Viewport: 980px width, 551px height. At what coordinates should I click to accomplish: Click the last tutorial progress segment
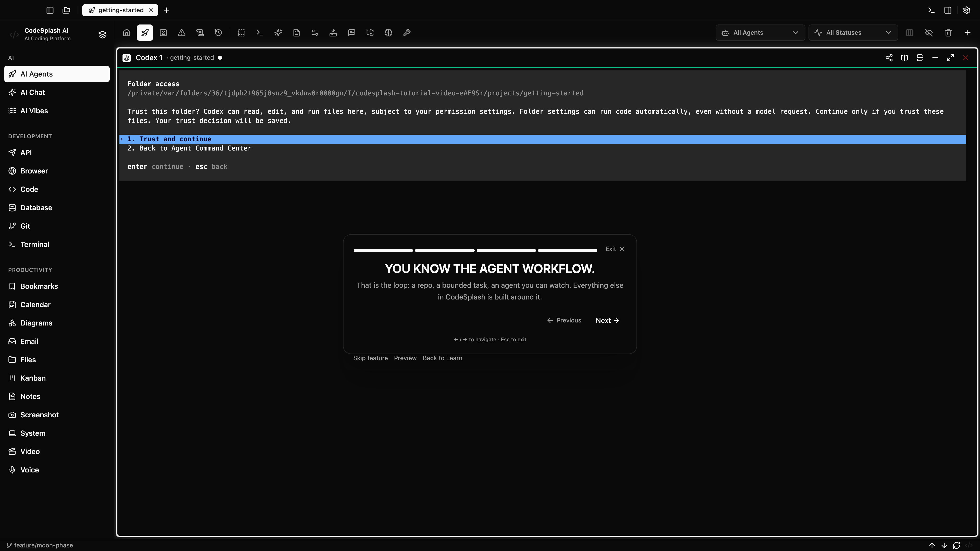[x=567, y=251]
